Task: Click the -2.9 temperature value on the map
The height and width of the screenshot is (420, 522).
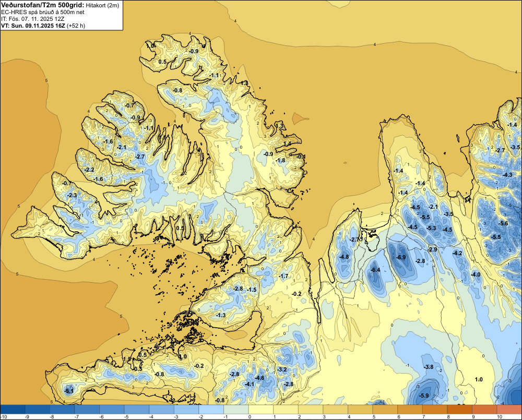Action: point(432,249)
